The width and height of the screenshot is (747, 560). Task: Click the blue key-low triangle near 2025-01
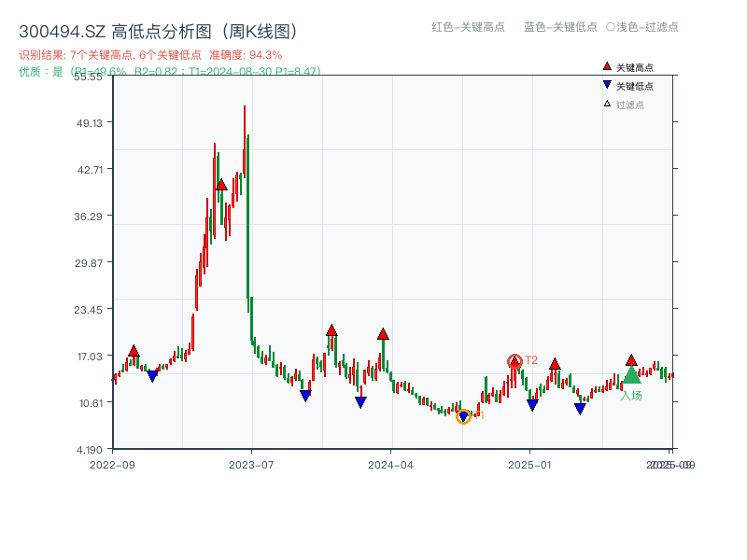coord(532,403)
